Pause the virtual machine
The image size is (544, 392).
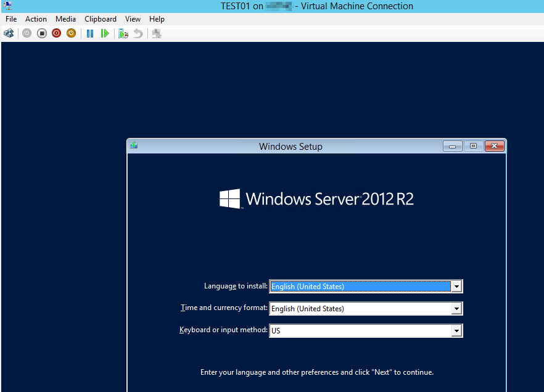coord(90,33)
